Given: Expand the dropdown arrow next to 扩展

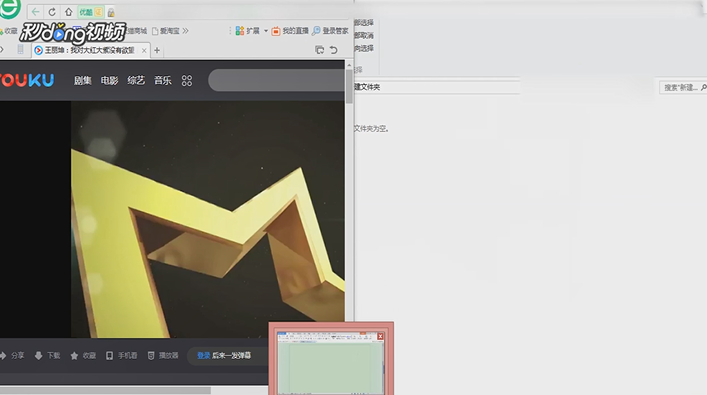Looking at the screenshot, I should point(266,31).
